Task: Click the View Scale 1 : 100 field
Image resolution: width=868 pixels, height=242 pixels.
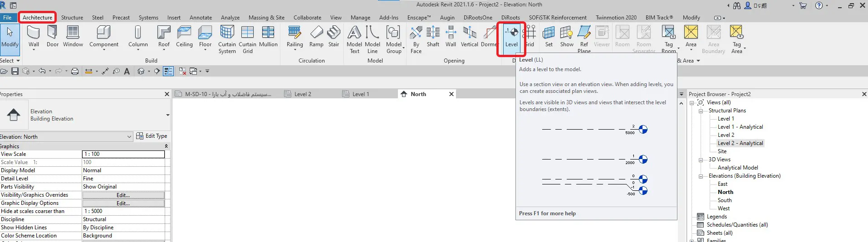Action: pos(123,154)
